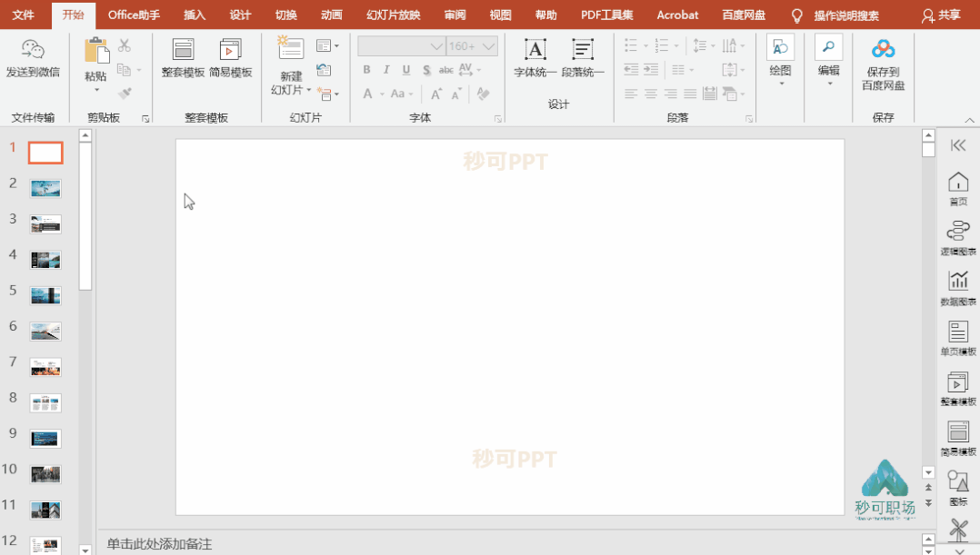Toggle Justify paragraph alignment
Screen dimensions: 980x555
tap(690, 94)
